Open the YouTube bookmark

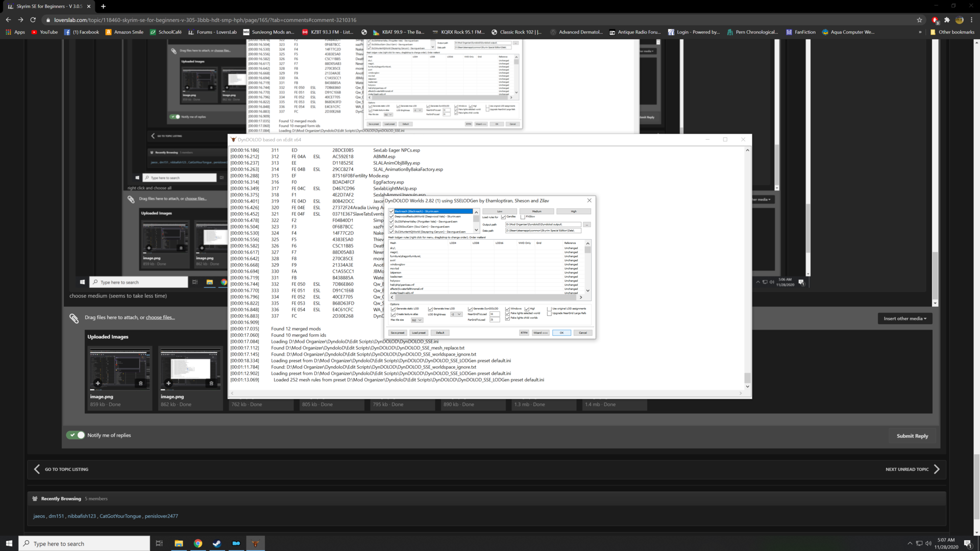pos(45,32)
